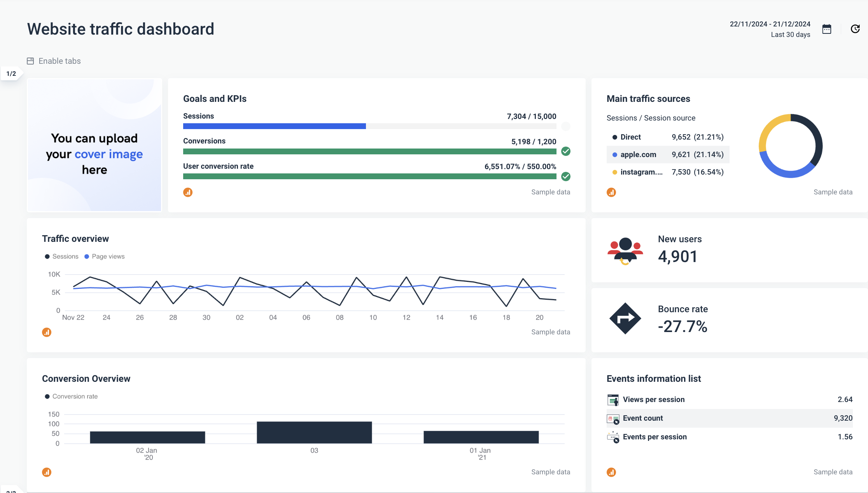Toggle the Conversion rate legend item

pos(71,397)
